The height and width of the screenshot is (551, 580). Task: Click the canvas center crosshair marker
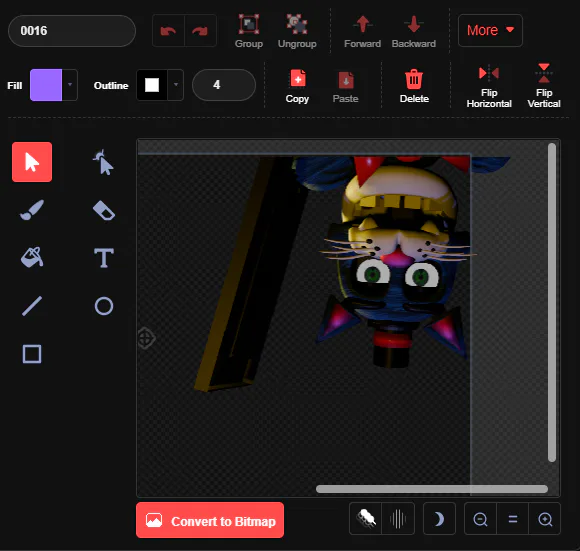coord(145,338)
